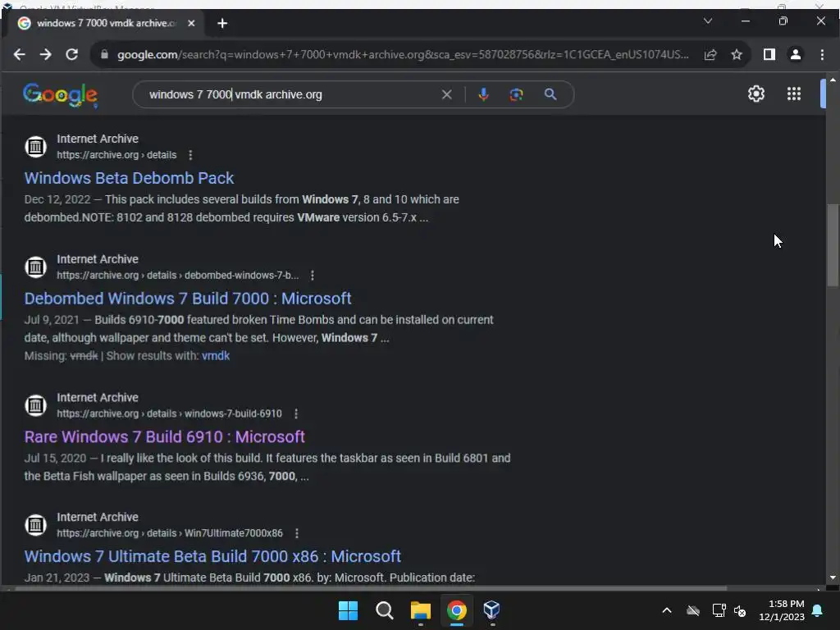Click Internet Archive favicon above Debomb Pack

pos(36,146)
